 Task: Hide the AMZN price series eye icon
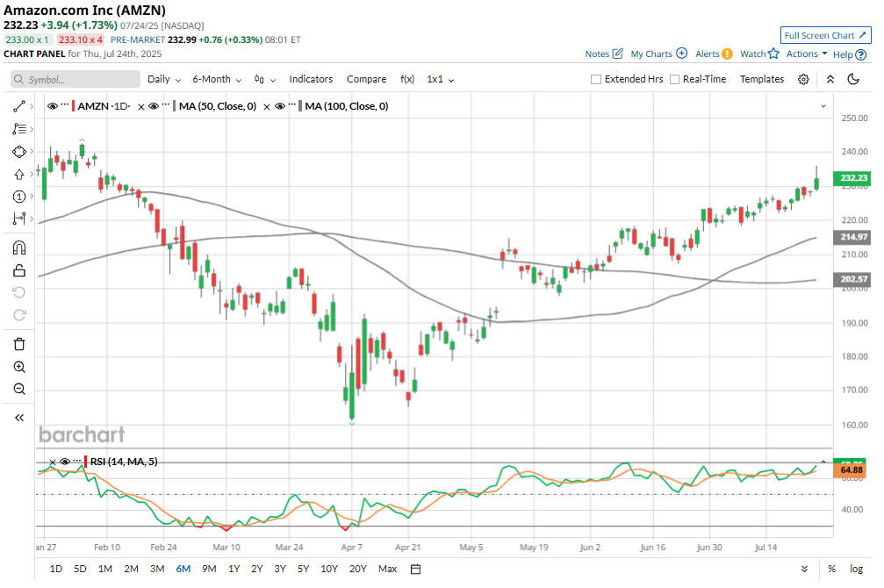53,106
